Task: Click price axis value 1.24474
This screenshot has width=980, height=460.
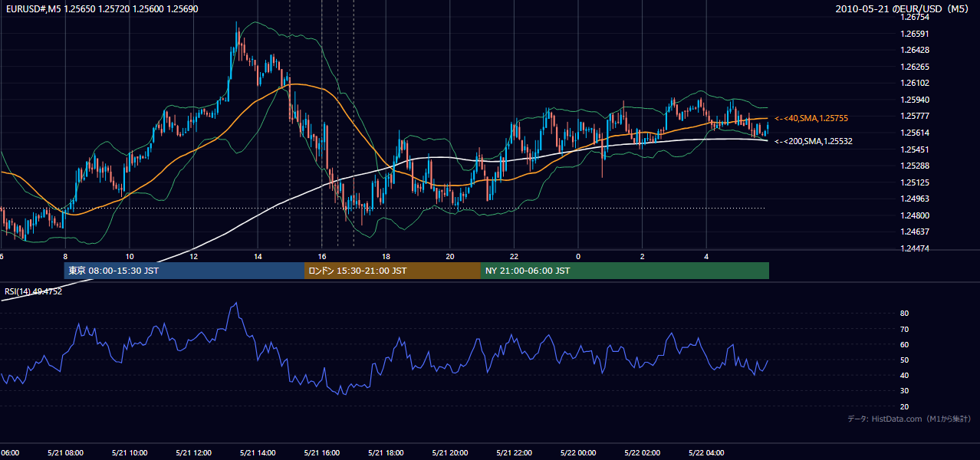Action: [x=914, y=248]
